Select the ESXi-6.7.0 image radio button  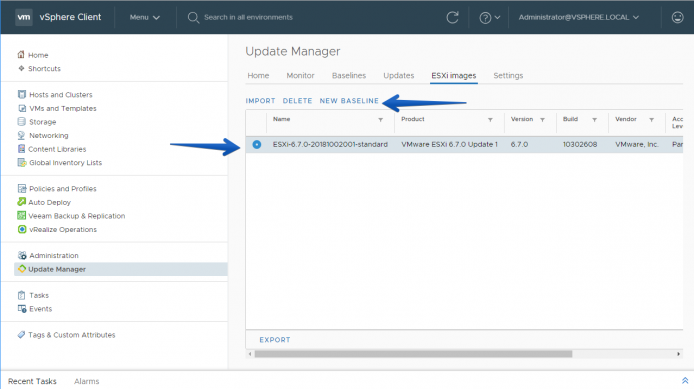point(257,144)
